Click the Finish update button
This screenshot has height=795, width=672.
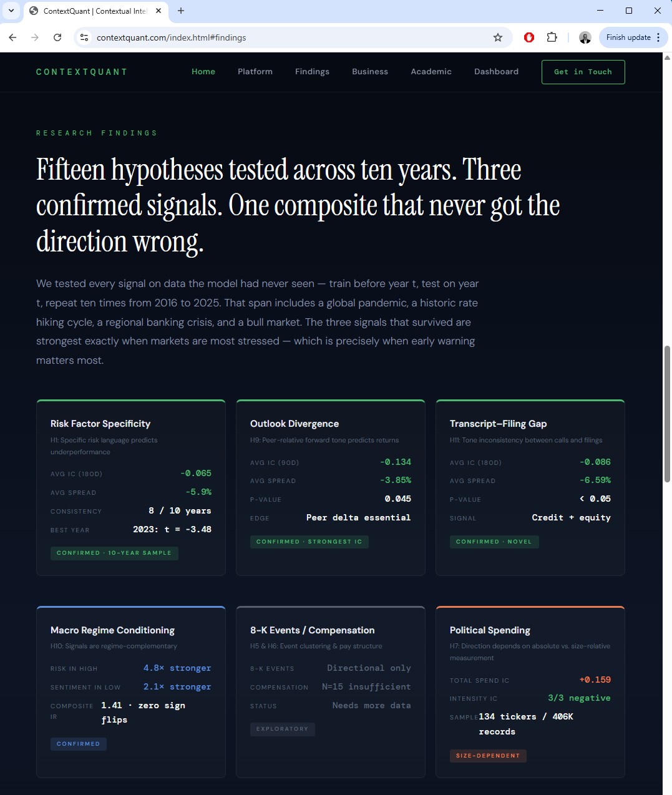pos(628,37)
